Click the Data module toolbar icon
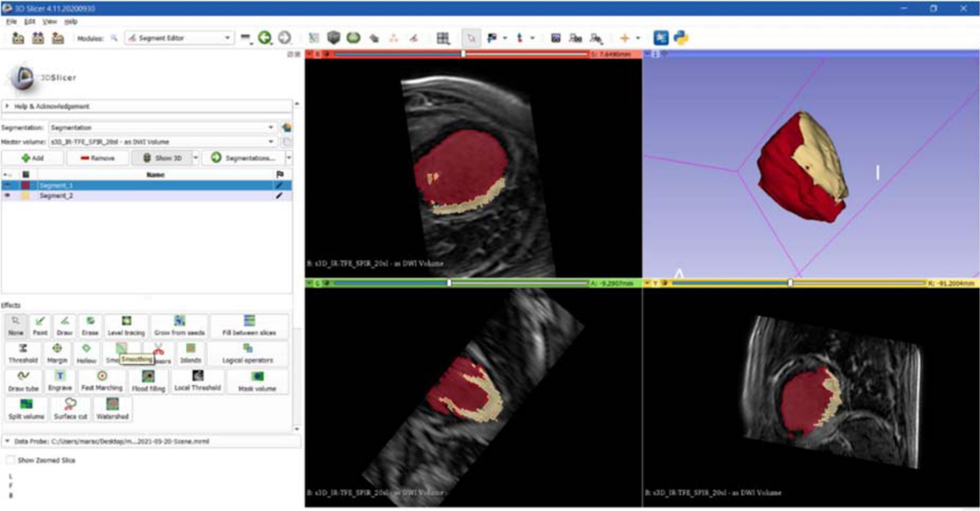980x511 pixels. (x=314, y=38)
